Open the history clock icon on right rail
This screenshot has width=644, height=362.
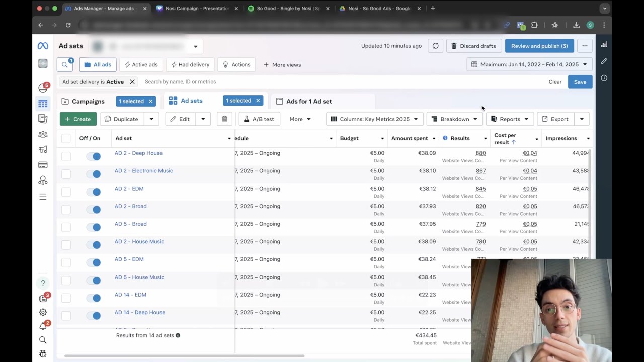click(x=604, y=78)
